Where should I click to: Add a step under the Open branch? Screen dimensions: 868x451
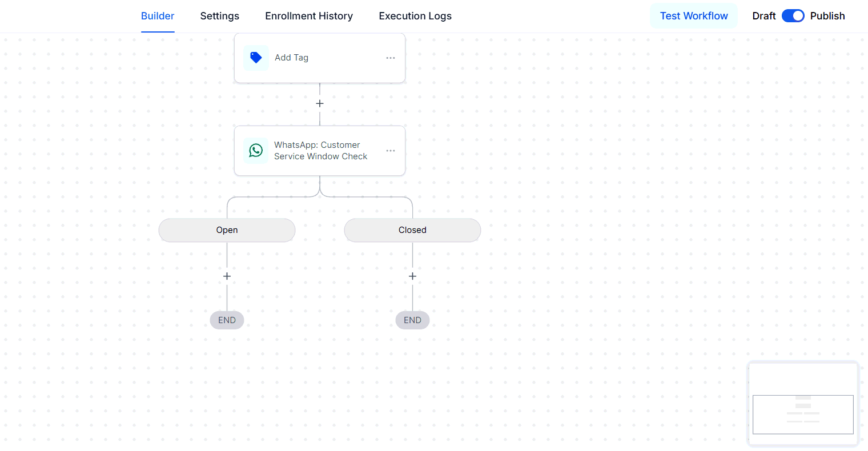(x=227, y=276)
